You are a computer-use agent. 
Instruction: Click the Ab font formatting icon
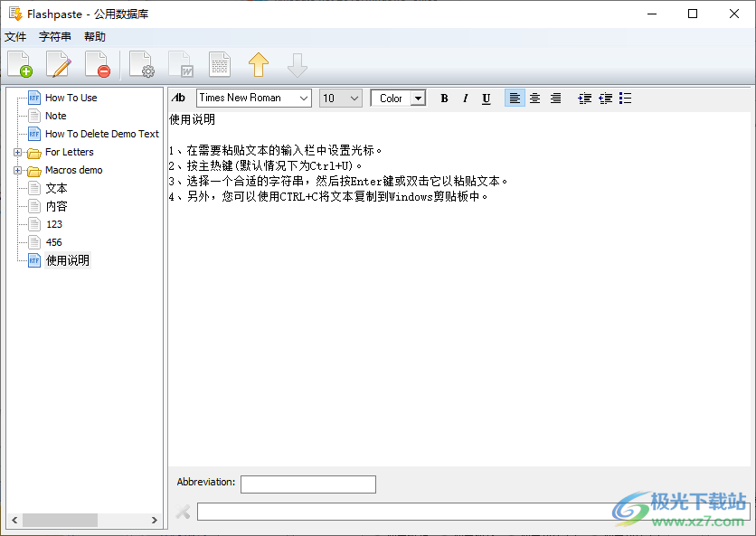pyautogui.click(x=178, y=98)
